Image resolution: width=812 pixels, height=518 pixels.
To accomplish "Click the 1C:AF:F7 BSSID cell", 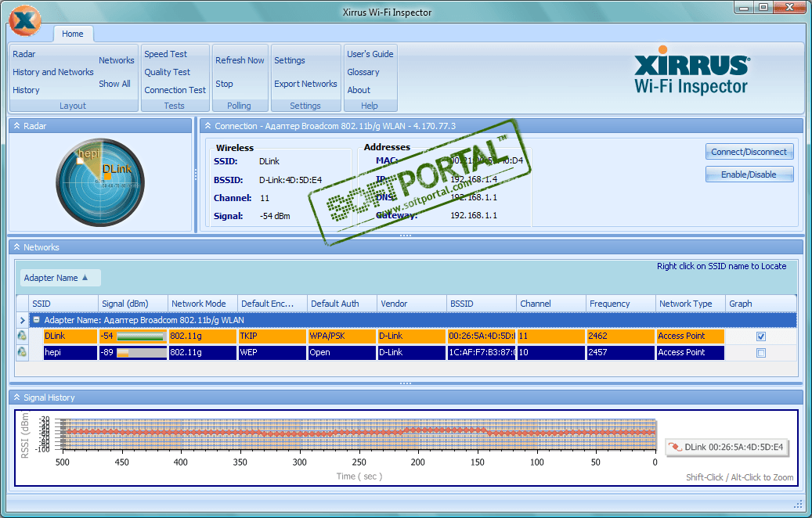I will (x=482, y=352).
